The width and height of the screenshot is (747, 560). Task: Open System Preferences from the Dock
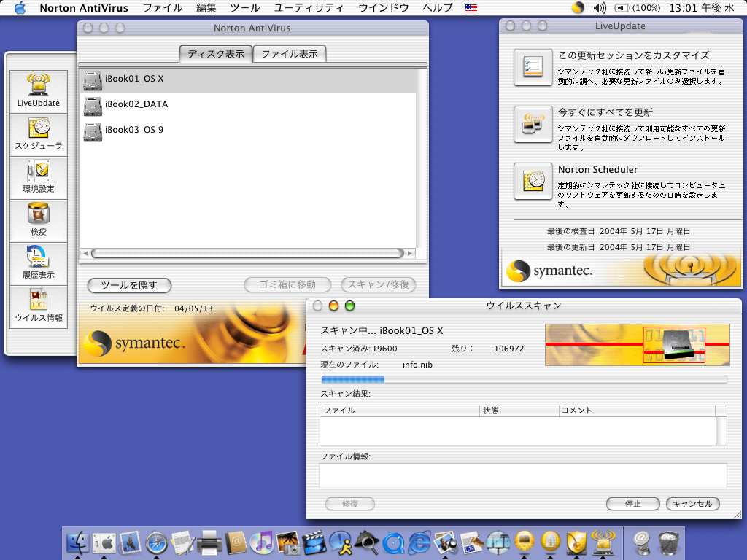[x=104, y=542]
